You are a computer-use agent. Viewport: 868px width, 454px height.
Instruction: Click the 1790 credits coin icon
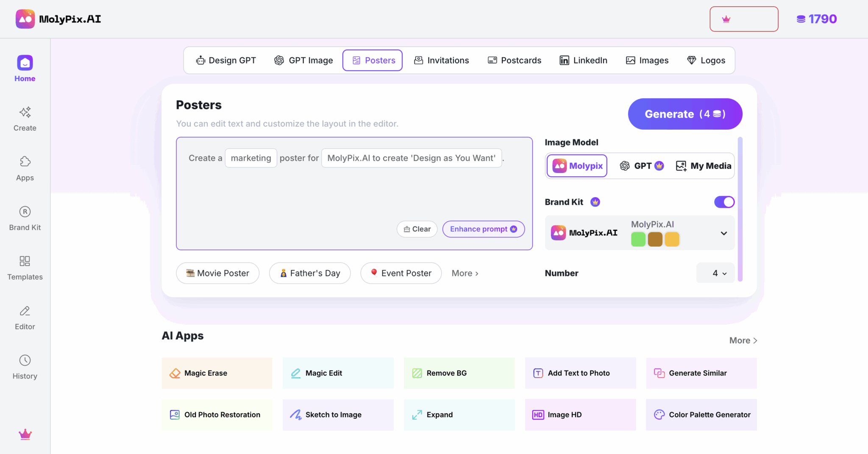[x=801, y=19]
